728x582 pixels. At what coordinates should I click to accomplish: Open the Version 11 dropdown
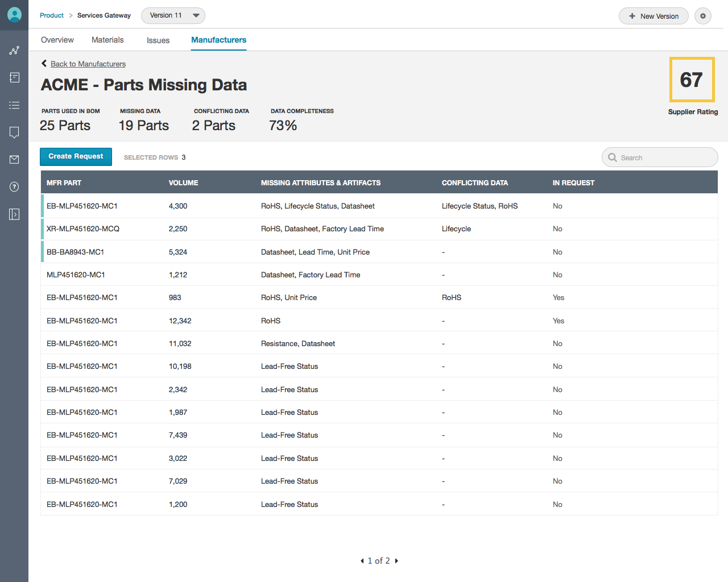[173, 15]
